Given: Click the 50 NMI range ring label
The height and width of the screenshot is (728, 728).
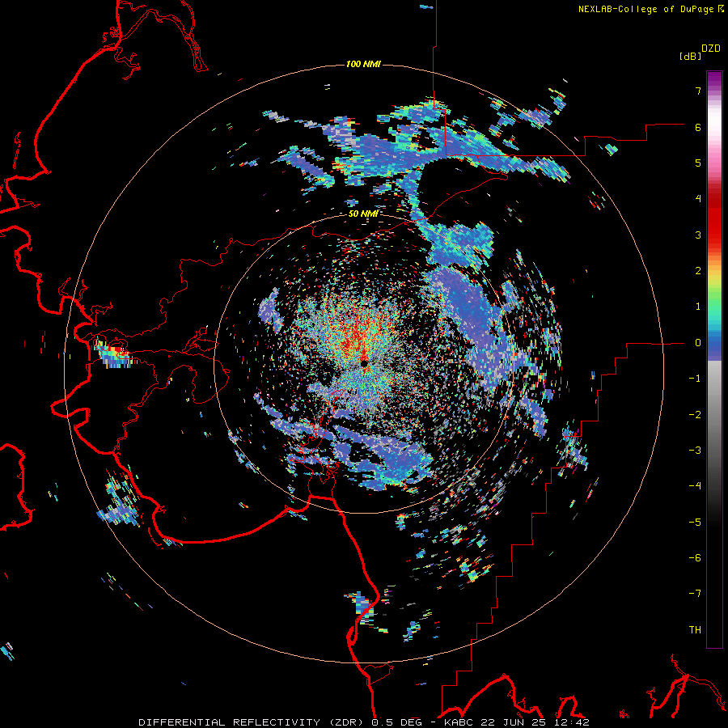Looking at the screenshot, I should pyautogui.click(x=363, y=214).
